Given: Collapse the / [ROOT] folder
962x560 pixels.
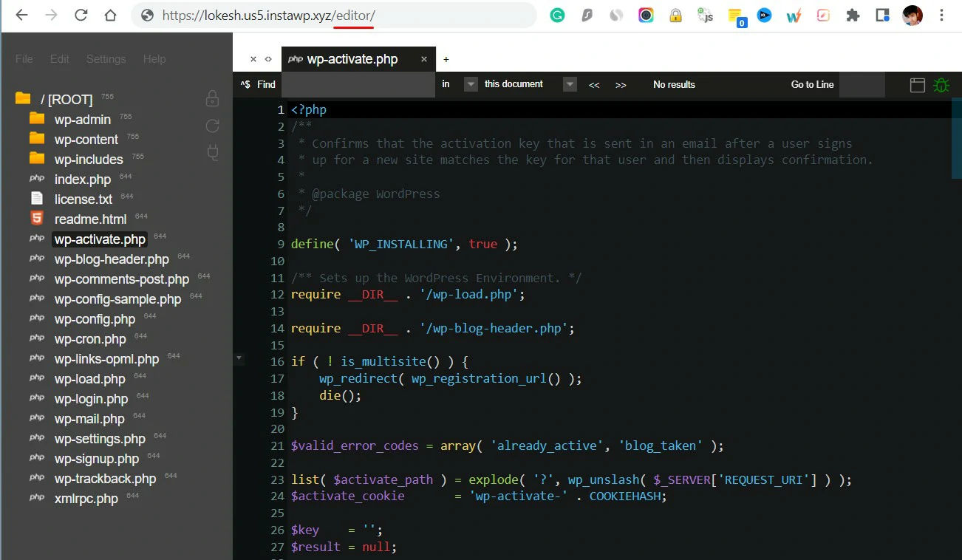Looking at the screenshot, I should pyautogui.click(x=66, y=99).
